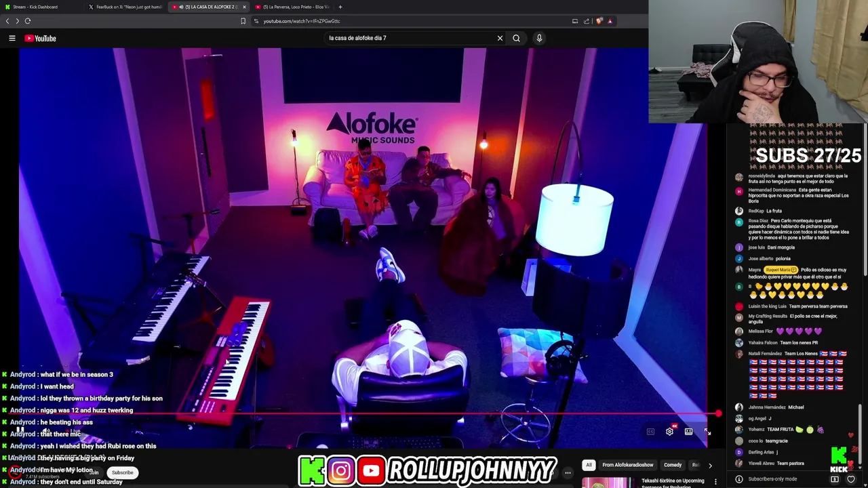Share the page from the address bar
The image size is (868, 488).
587,21
